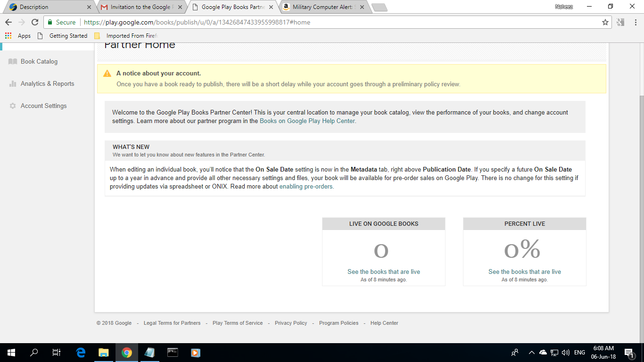The image size is (644, 362).
Task: Close the Gmail Invitation tab
Action: (180, 7)
